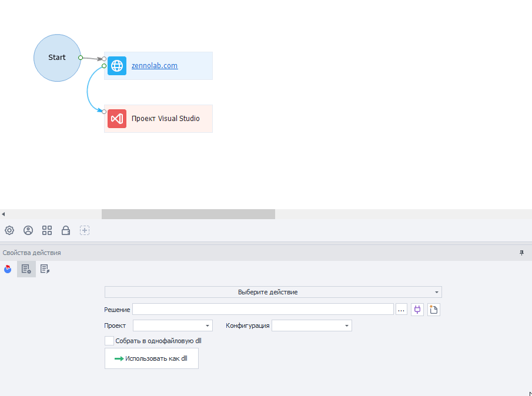Pin the Свойства действия panel

521,253
